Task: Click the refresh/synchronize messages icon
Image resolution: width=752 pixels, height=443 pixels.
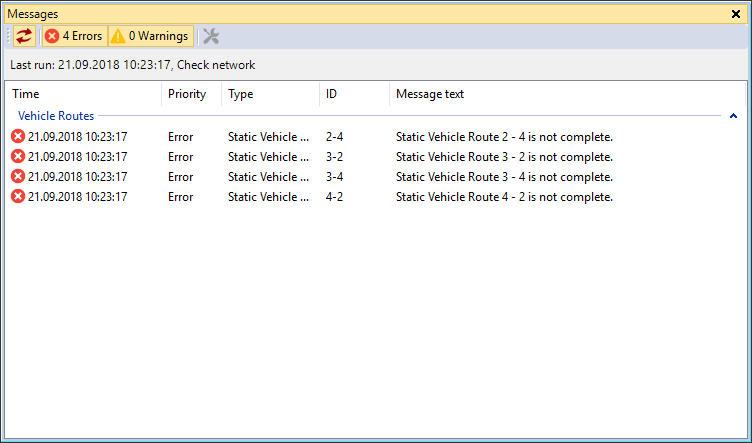Action: [x=24, y=36]
